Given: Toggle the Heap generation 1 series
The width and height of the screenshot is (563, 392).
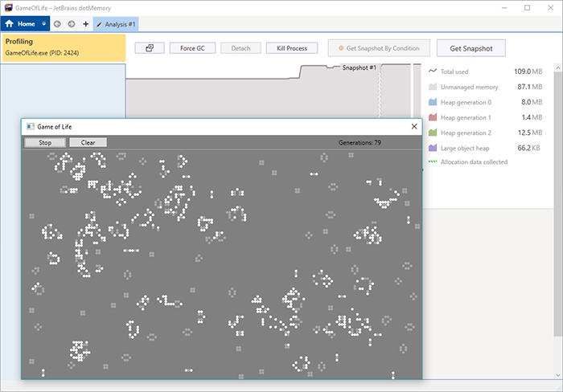Looking at the screenshot, I should click(433, 117).
